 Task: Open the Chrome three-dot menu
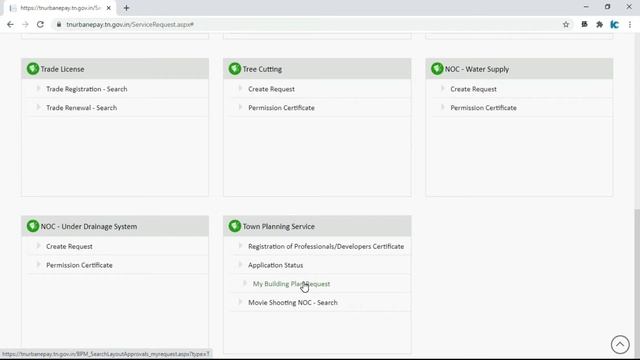coord(630,24)
